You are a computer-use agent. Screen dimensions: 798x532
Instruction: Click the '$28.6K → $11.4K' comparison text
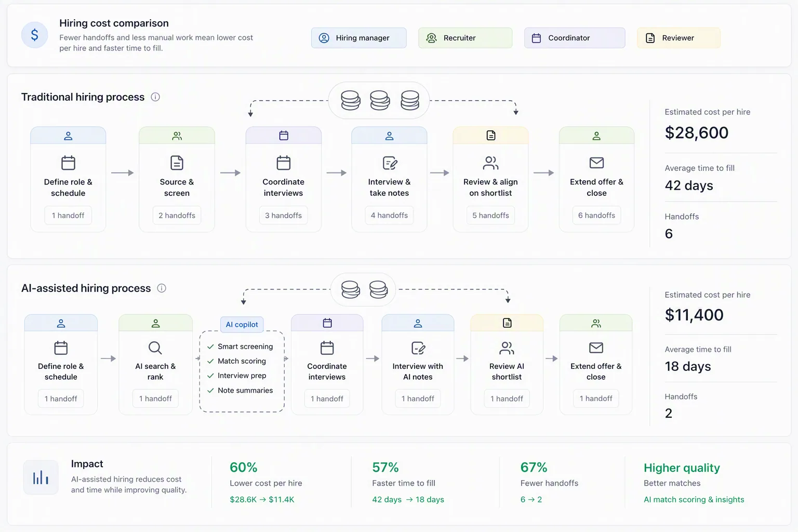262,499
